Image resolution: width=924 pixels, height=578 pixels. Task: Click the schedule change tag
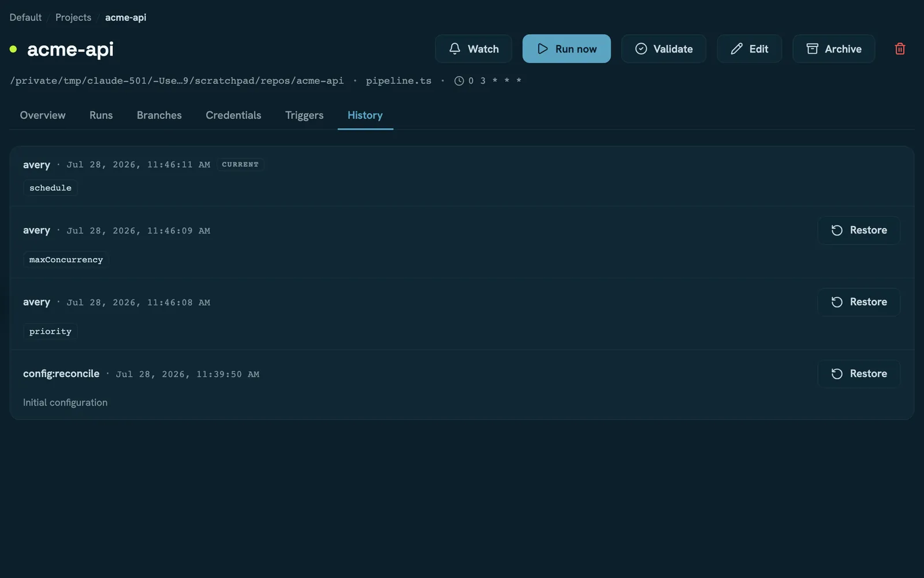point(50,188)
